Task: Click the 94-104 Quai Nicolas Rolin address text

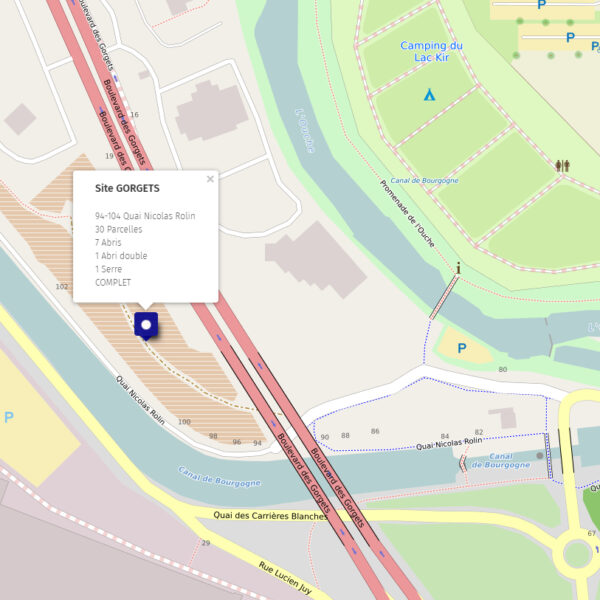Action: pos(145,216)
